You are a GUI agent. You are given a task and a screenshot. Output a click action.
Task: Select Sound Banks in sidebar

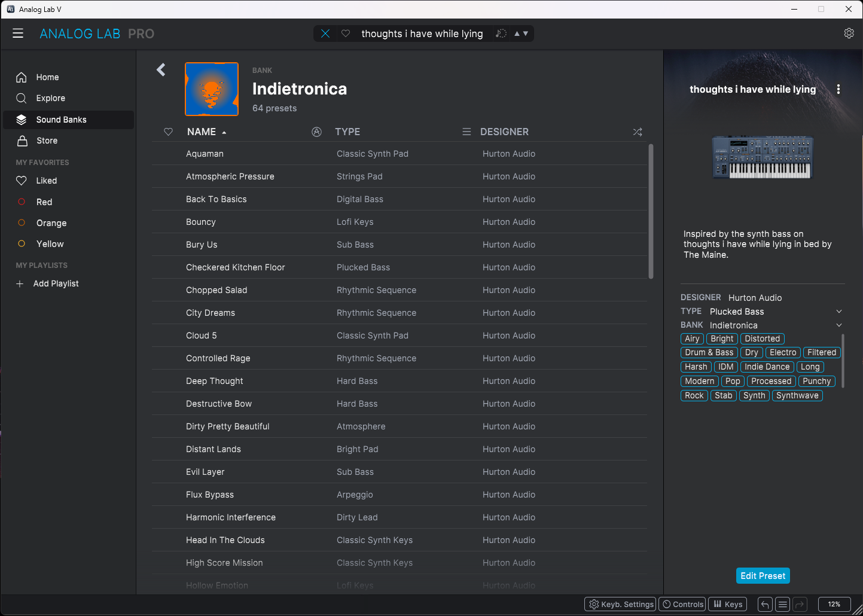coord(68,120)
